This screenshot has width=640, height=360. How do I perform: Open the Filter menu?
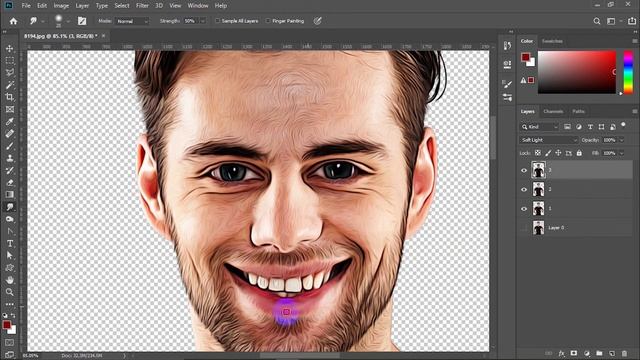coord(142,6)
